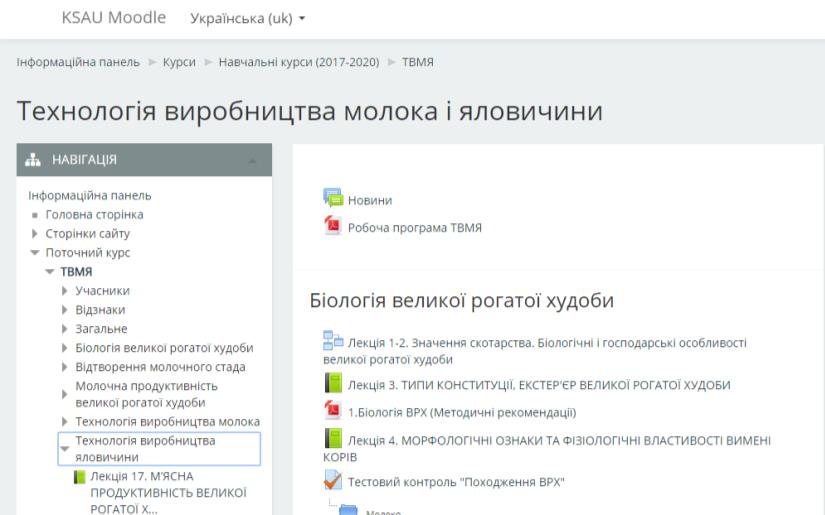
Task: Open the KSAU Moodle home link
Action: (114, 17)
